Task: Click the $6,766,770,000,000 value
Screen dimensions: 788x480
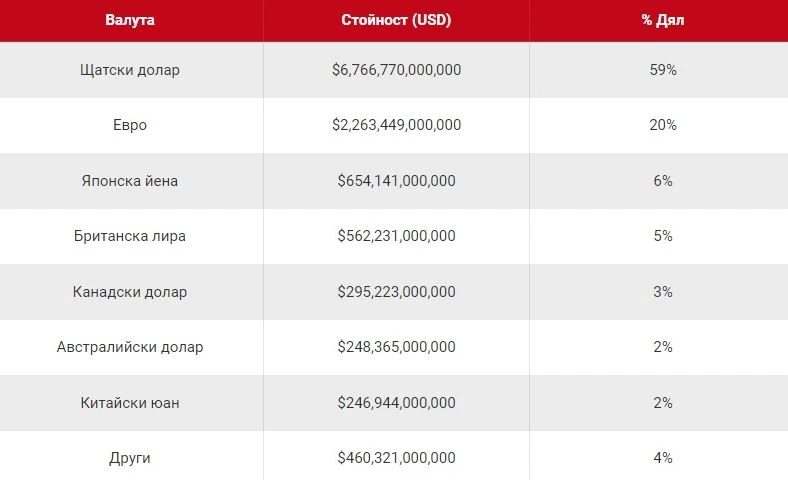Action: coord(396,70)
